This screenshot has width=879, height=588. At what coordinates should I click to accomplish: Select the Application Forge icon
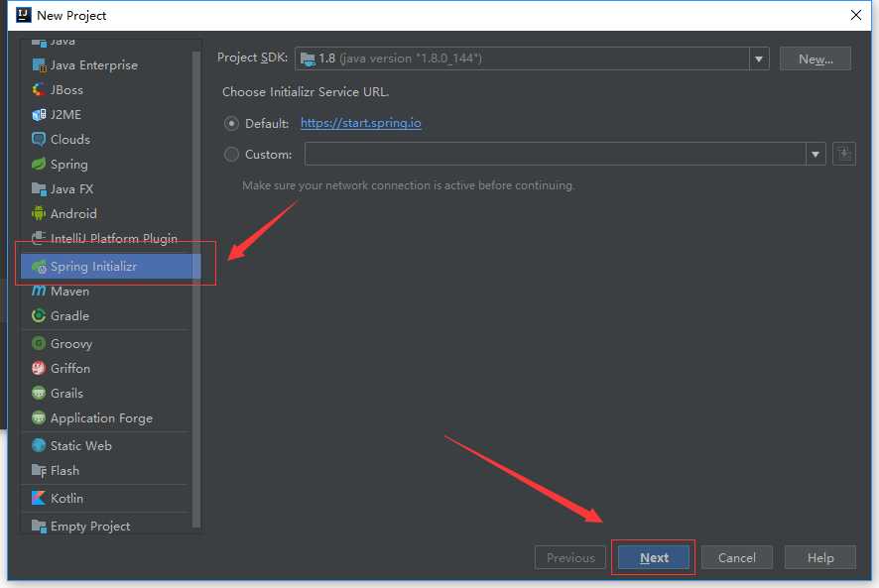(x=39, y=417)
